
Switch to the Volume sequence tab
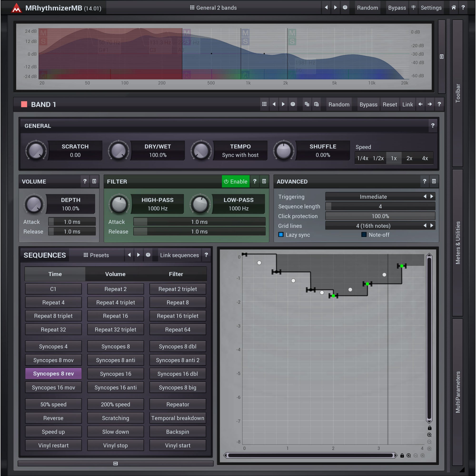coord(115,274)
